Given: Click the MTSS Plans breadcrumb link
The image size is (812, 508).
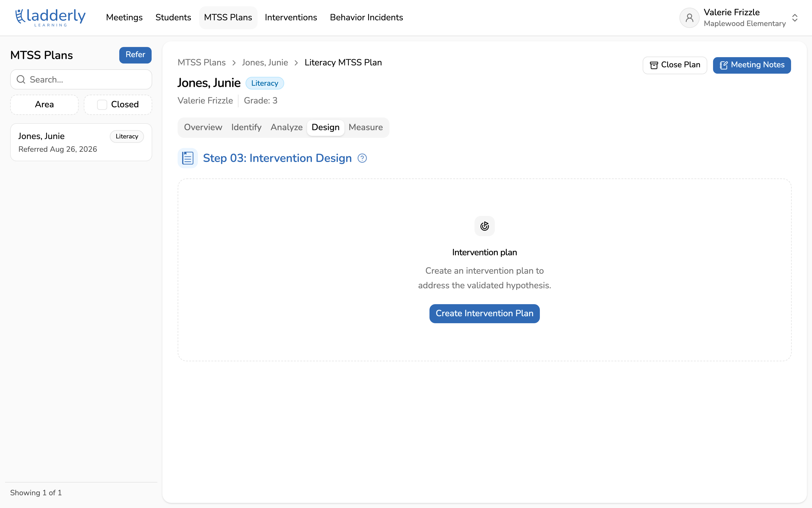Looking at the screenshot, I should (x=202, y=62).
